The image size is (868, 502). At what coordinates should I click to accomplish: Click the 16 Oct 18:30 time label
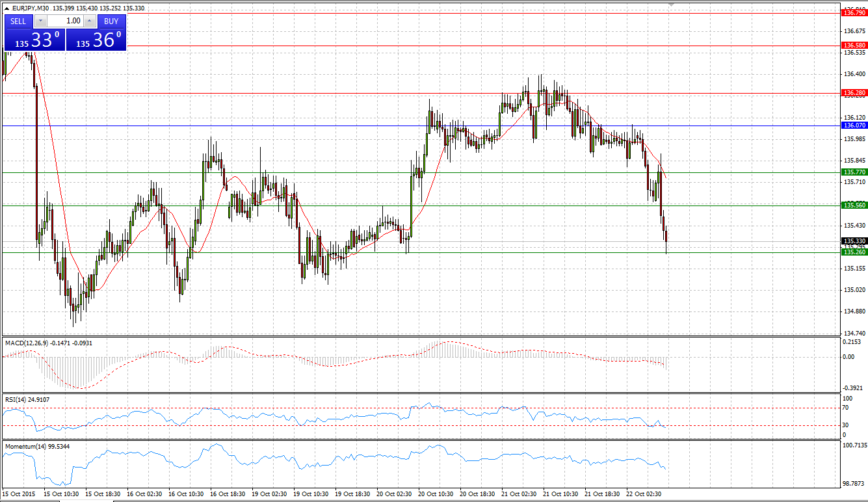pos(228,494)
